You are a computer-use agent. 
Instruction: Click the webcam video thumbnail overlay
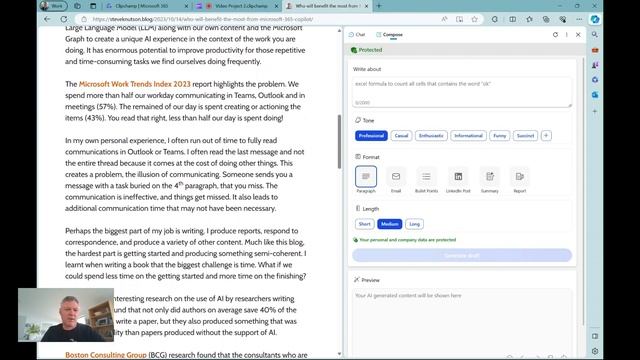(x=66, y=315)
